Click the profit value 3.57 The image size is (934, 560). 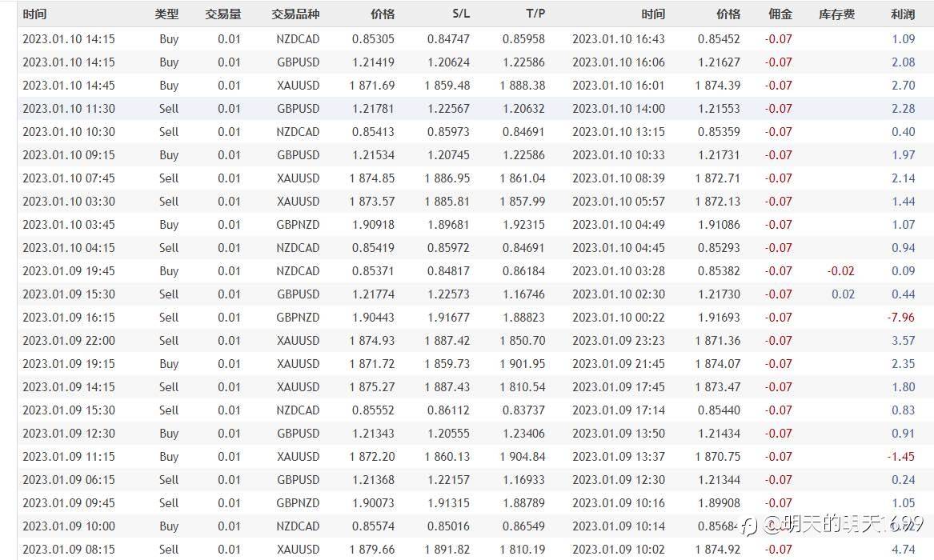(x=903, y=341)
